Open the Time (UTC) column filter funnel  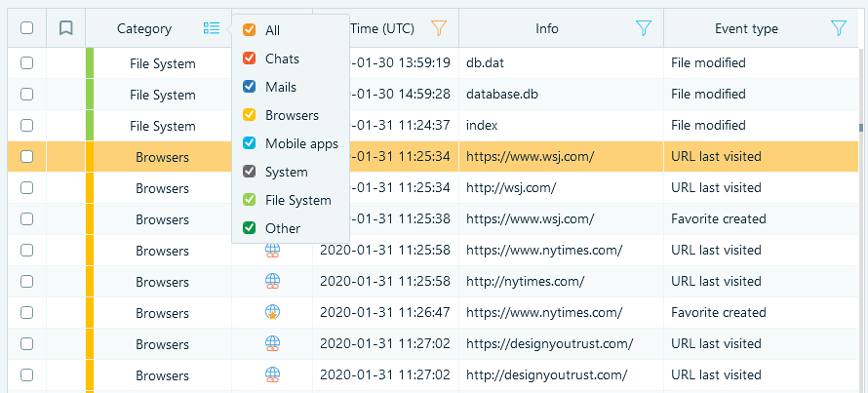439,28
